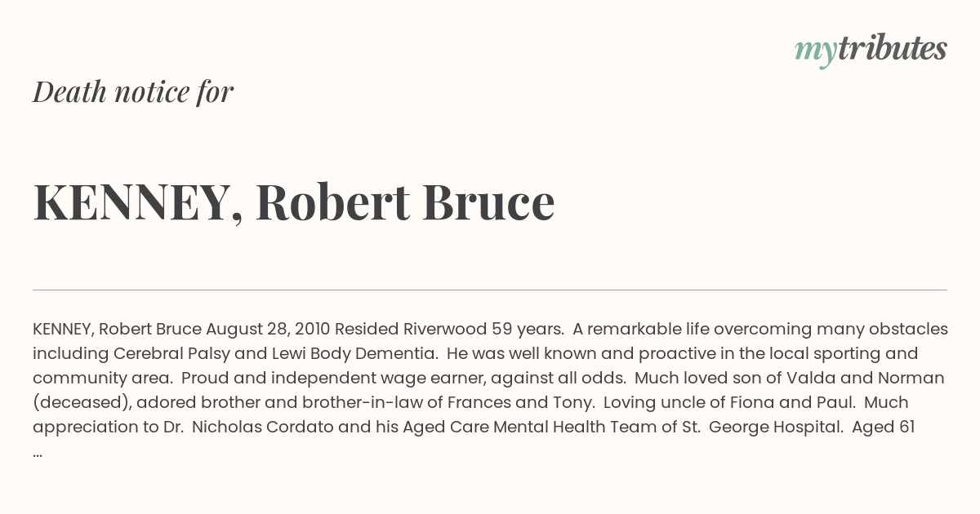Click "A remarkable life" sentence start
Viewport: 980px width, 514px height.
click(x=638, y=330)
